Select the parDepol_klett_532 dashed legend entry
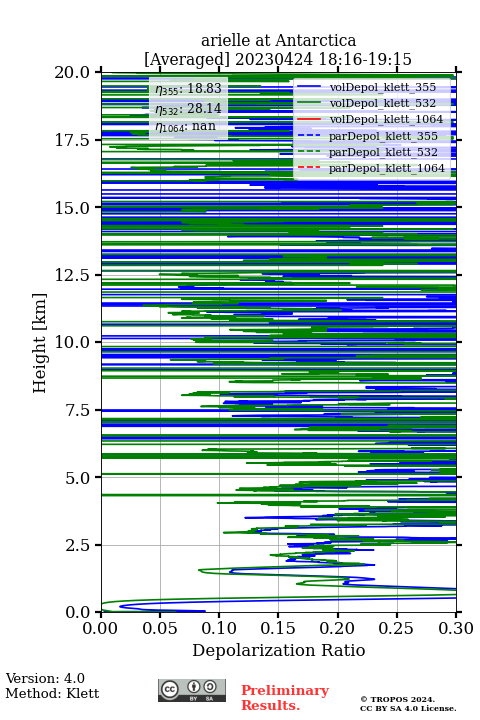The width and height of the screenshot is (480, 720). pyautogui.click(x=367, y=152)
